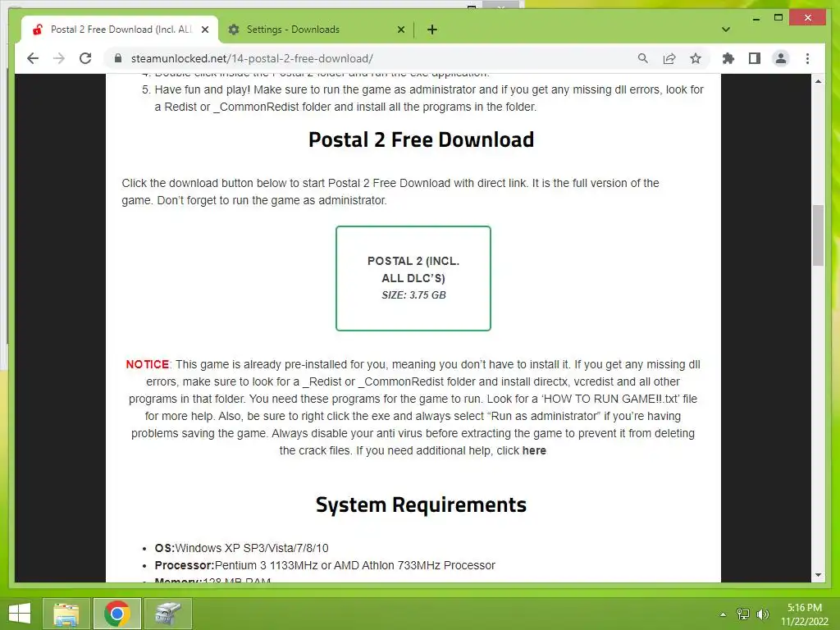Close the Postal 2 Free Download tab
The height and width of the screenshot is (630, 840).
click(204, 30)
